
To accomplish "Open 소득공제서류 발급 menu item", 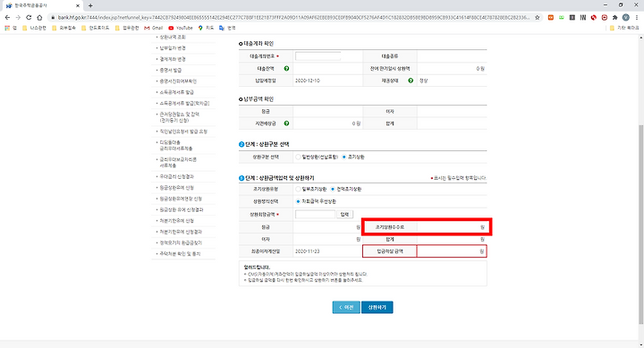I will tap(176, 92).
